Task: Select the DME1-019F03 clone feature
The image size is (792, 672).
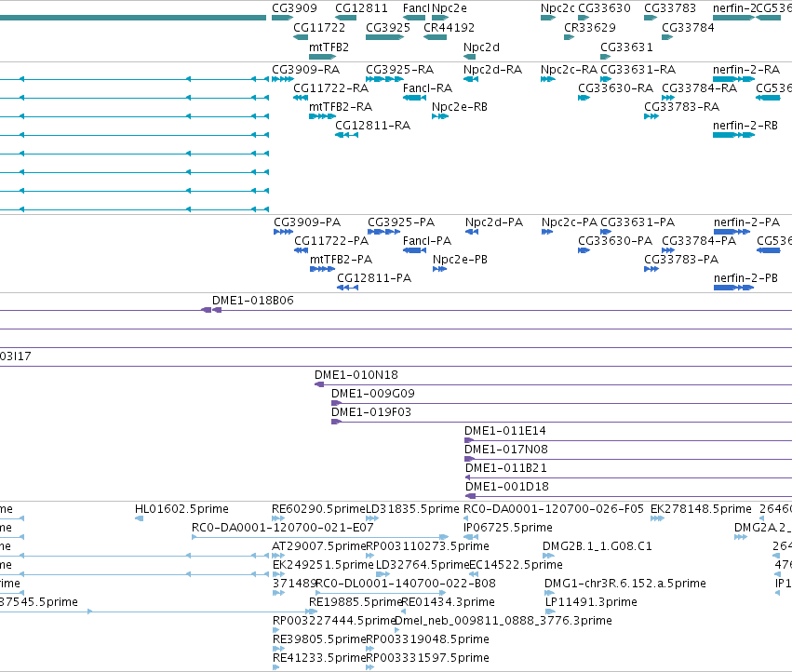Action: 562,422
